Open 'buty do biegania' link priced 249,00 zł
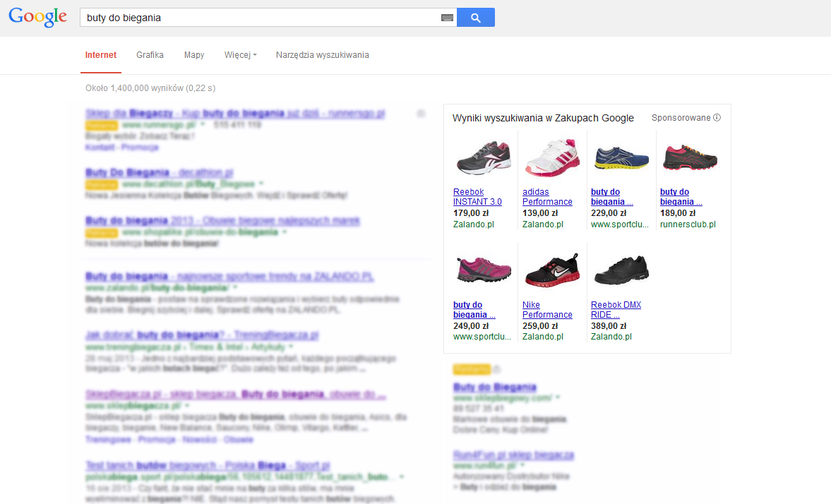 (x=474, y=309)
